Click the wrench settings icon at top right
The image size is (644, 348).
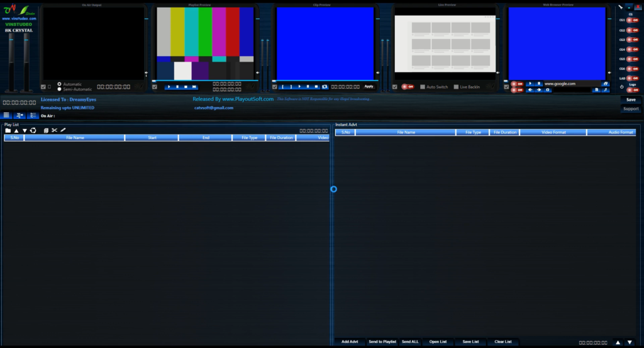click(619, 6)
